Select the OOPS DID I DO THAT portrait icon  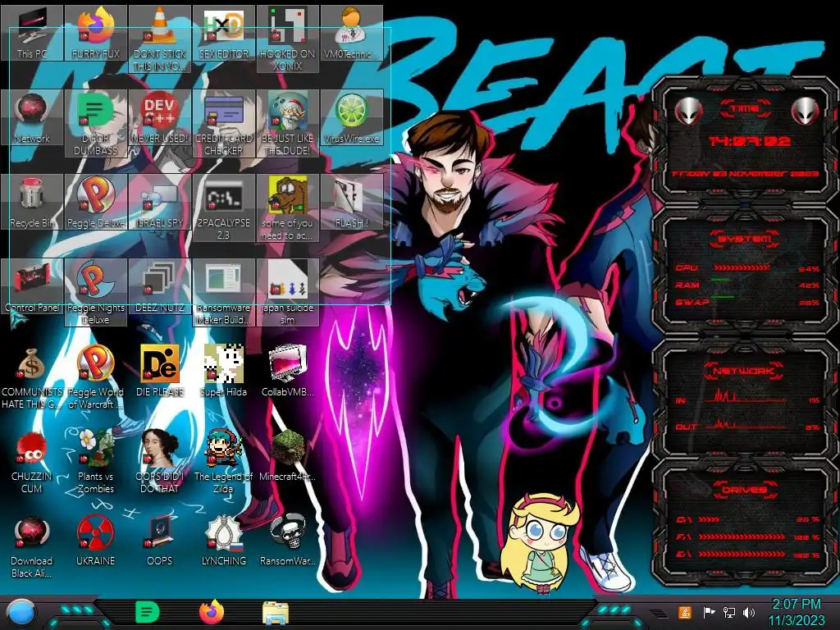[160, 461]
